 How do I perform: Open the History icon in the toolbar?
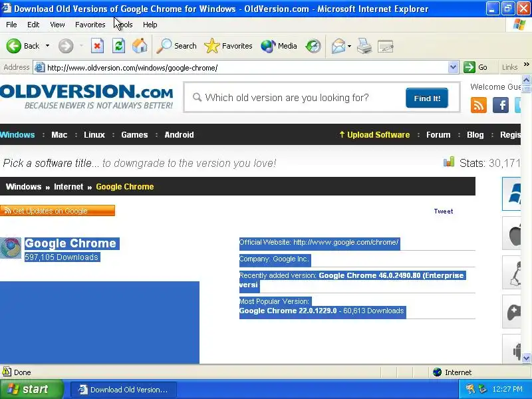(313, 46)
